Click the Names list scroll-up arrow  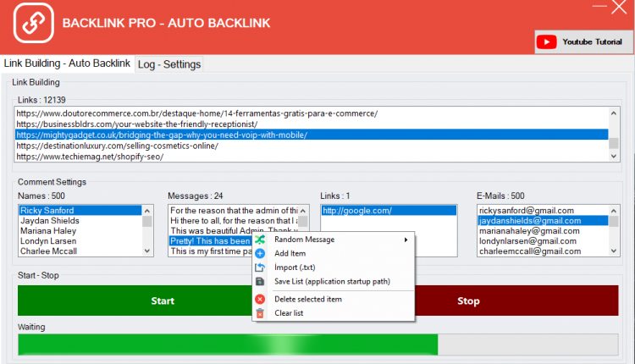click(147, 211)
